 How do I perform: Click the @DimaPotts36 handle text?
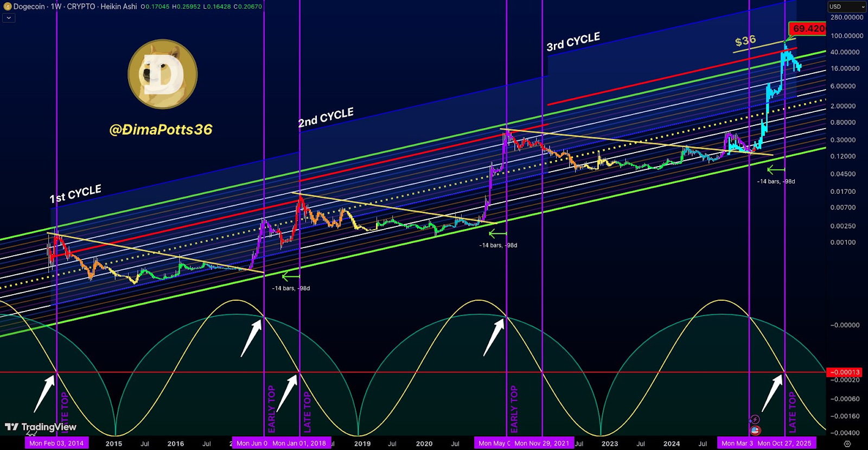click(161, 129)
